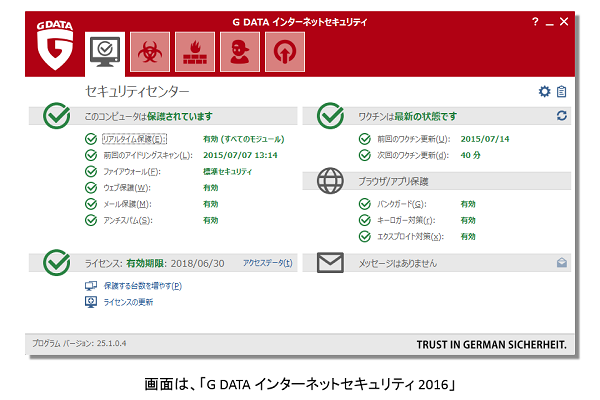Click the vaccine update refresh icon
Screen dimensions: 600x400
pos(562,117)
